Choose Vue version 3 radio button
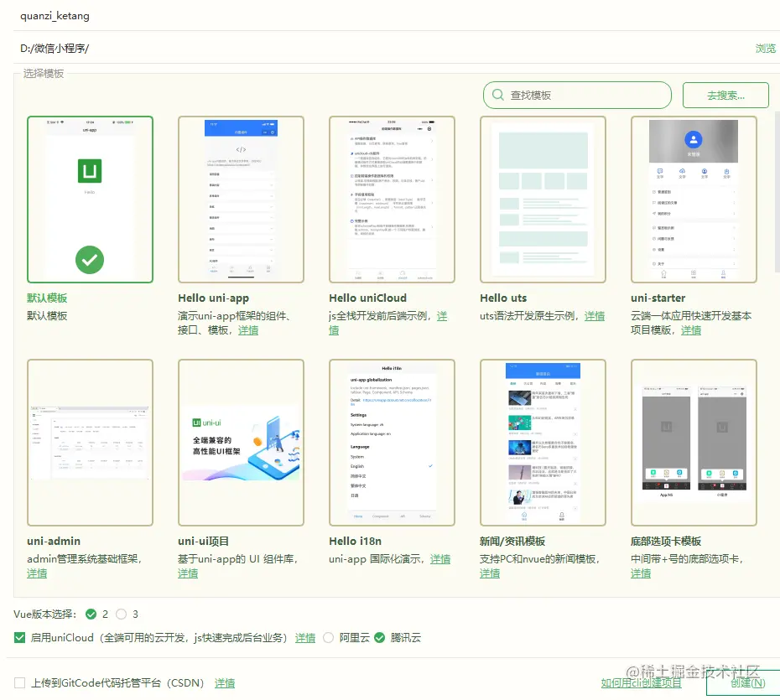 pyautogui.click(x=121, y=614)
